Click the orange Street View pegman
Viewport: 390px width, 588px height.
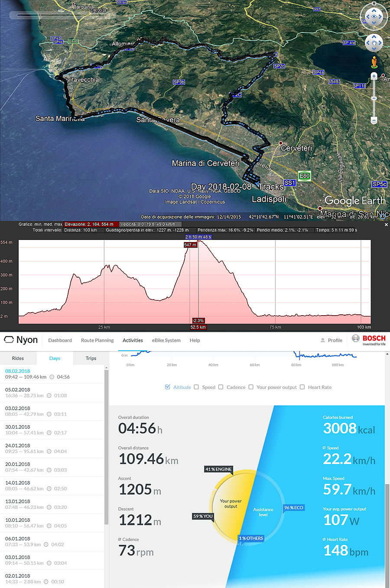374,62
